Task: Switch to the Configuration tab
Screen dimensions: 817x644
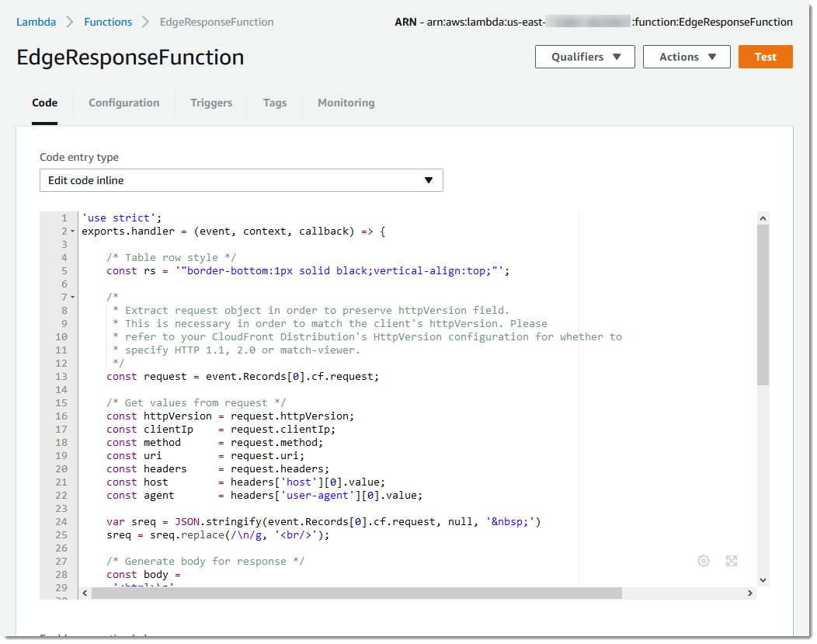Action: point(124,103)
